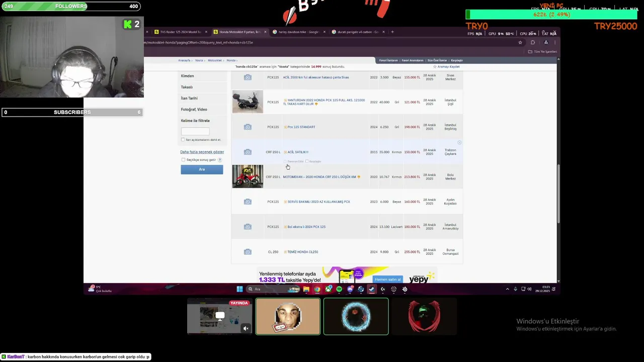The width and height of the screenshot is (644, 362).
Task: Open File Explorer from the taskbar
Action: pyautogui.click(x=306, y=289)
